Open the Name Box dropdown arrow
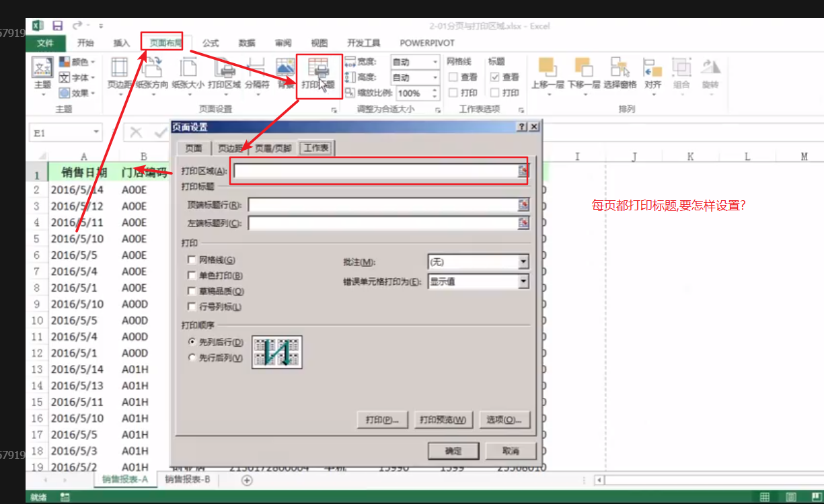This screenshot has height=504, width=824. click(97, 132)
